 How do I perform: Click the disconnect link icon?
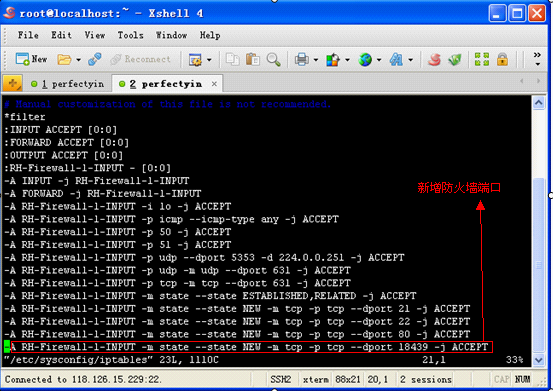point(95,59)
